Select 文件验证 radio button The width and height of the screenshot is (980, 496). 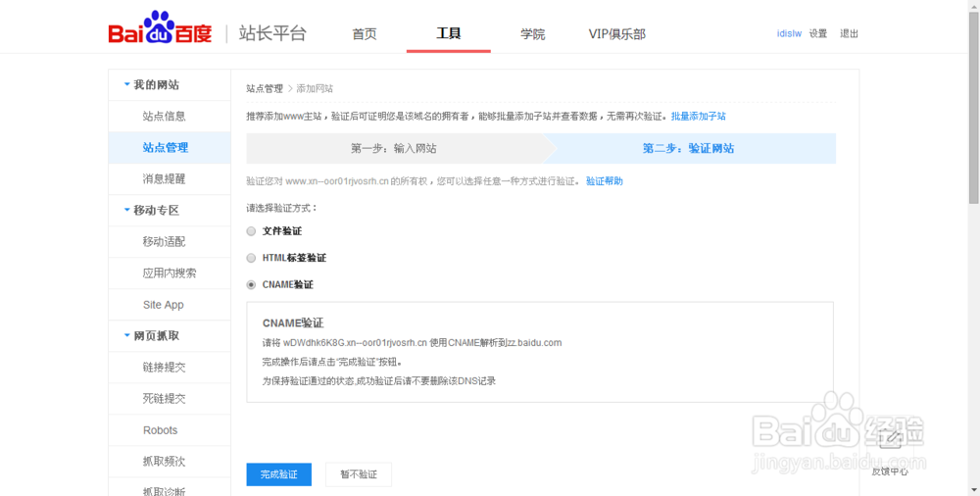tap(251, 231)
